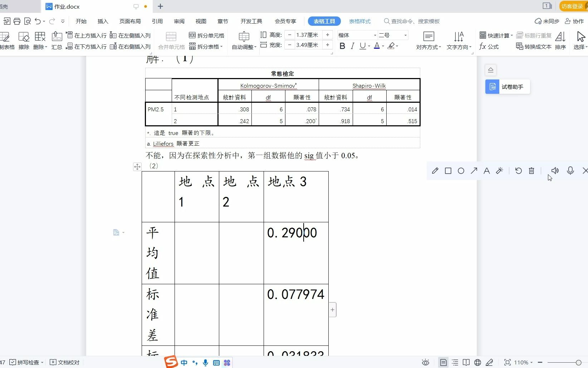Image resolution: width=588 pixels, height=368 pixels.
Task: Select the 自动调整 autofit tool
Action: [x=243, y=40]
